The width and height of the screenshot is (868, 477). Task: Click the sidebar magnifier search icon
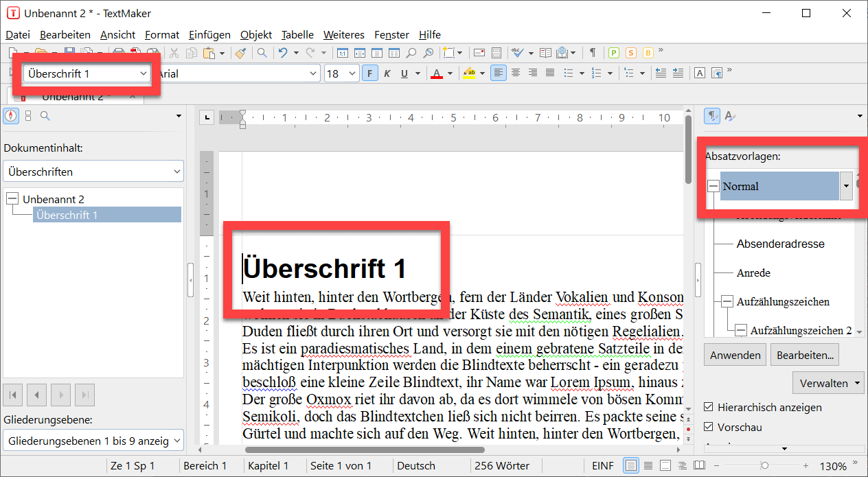click(x=45, y=116)
